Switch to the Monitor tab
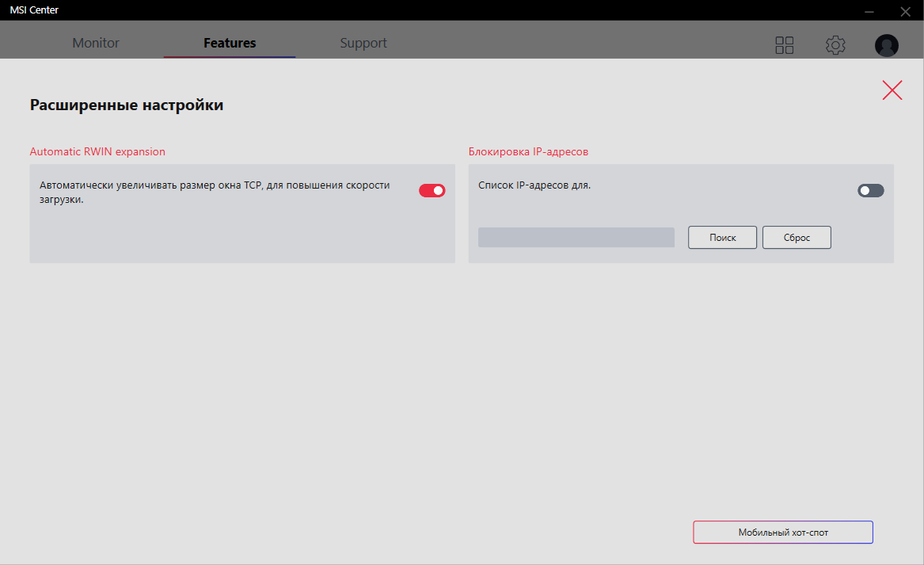The width and height of the screenshot is (924, 565). (x=96, y=43)
